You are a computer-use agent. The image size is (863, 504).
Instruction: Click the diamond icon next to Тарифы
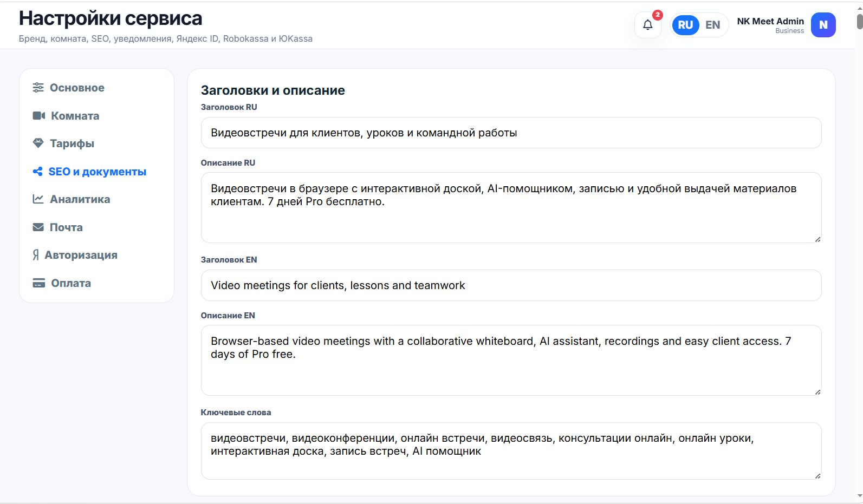(x=38, y=143)
